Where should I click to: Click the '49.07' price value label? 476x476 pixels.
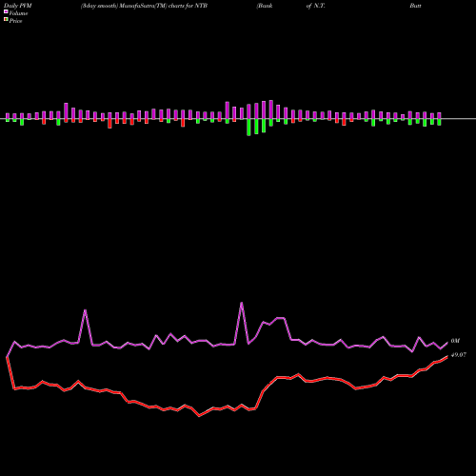pyautogui.click(x=459, y=355)
